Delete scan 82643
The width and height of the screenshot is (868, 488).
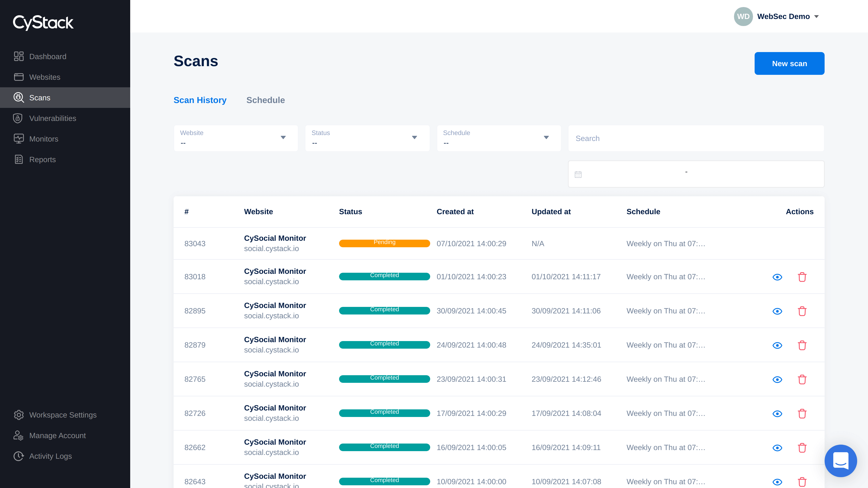coord(802,482)
